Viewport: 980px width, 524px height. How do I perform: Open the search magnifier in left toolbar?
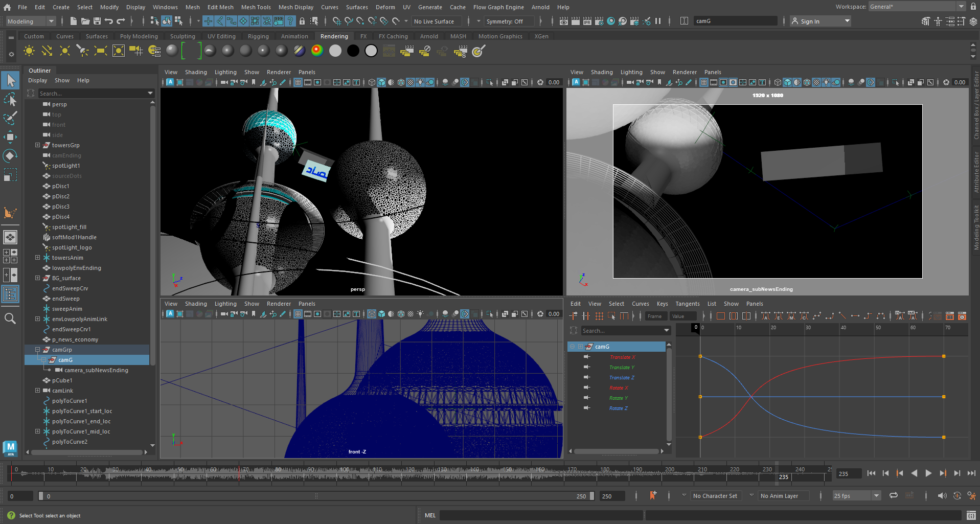coord(10,319)
